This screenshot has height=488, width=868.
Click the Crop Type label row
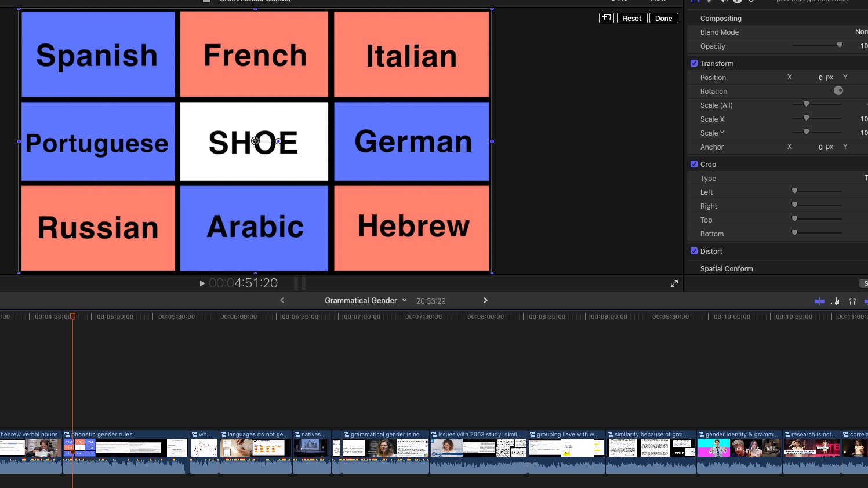pyautogui.click(x=777, y=178)
